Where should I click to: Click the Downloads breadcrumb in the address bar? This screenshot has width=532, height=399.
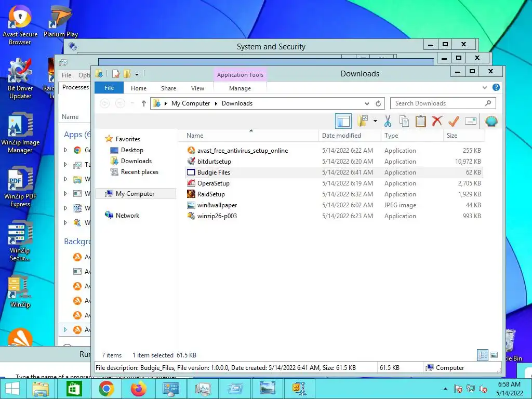(237, 103)
